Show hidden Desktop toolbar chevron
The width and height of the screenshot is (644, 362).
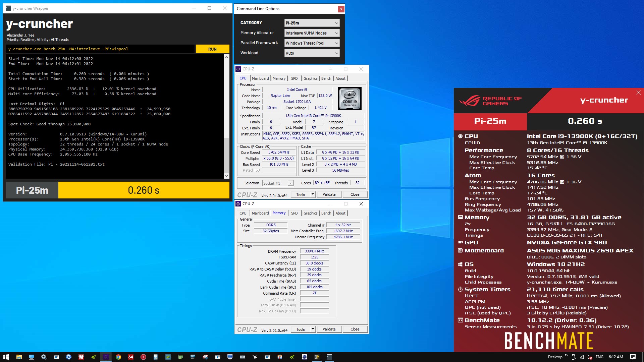tap(567, 356)
